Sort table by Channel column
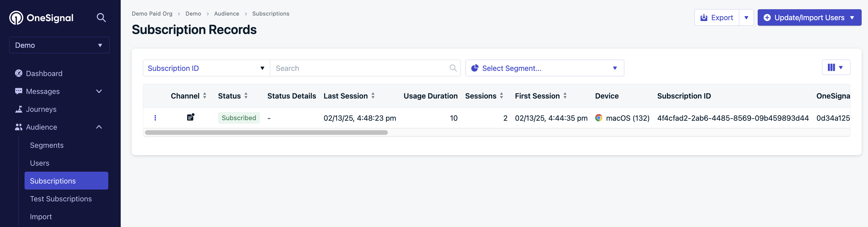This screenshot has height=227, width=868. (x=204, y=96)
